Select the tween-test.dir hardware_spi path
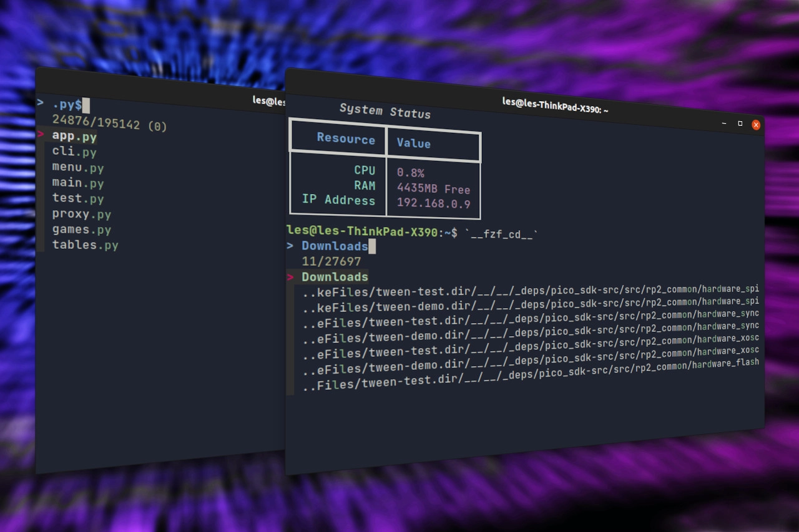This screenshot has height=532, width=799. pyautogui.click(x=531, y=291)
